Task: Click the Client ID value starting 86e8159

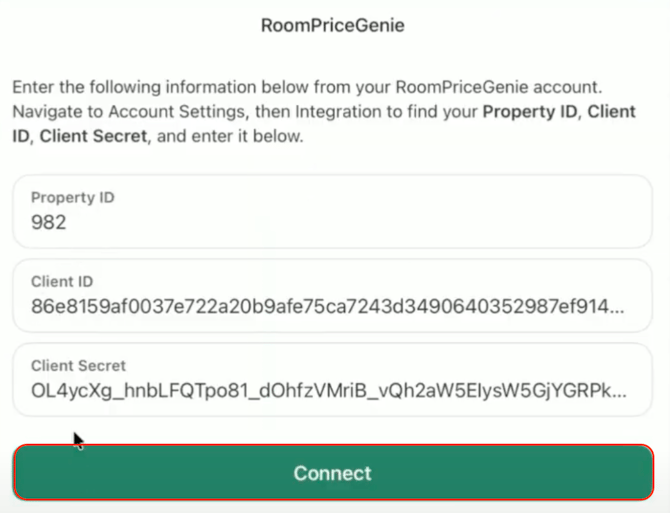Action: click(310, 307)
